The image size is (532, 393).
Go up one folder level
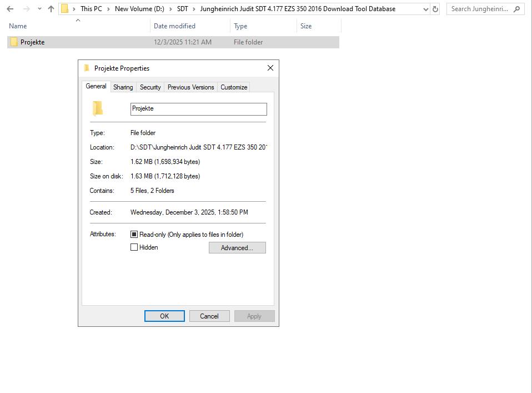coord(51,9)
